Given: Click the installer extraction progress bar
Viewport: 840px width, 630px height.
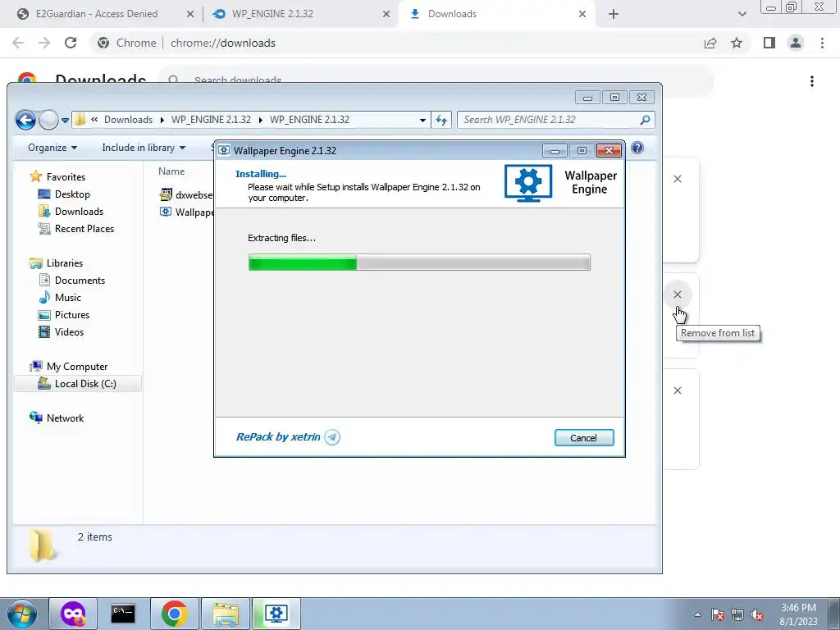Looking at the screenshot, I should pos(419,262).
